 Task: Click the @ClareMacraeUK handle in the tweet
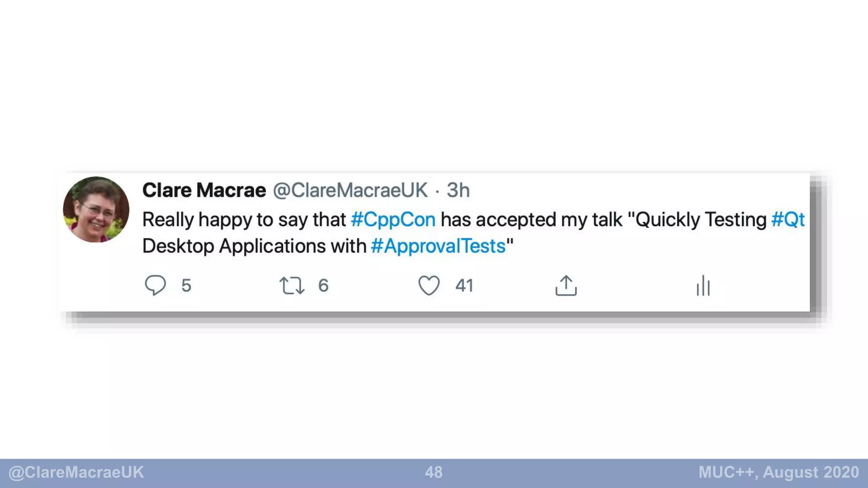point(350,190)
